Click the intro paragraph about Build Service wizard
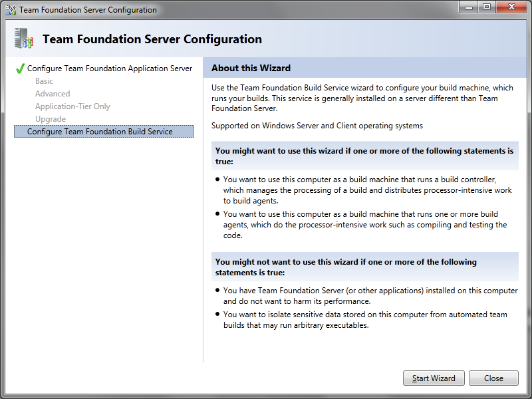 pyautogui.click(x=362, y=98)
